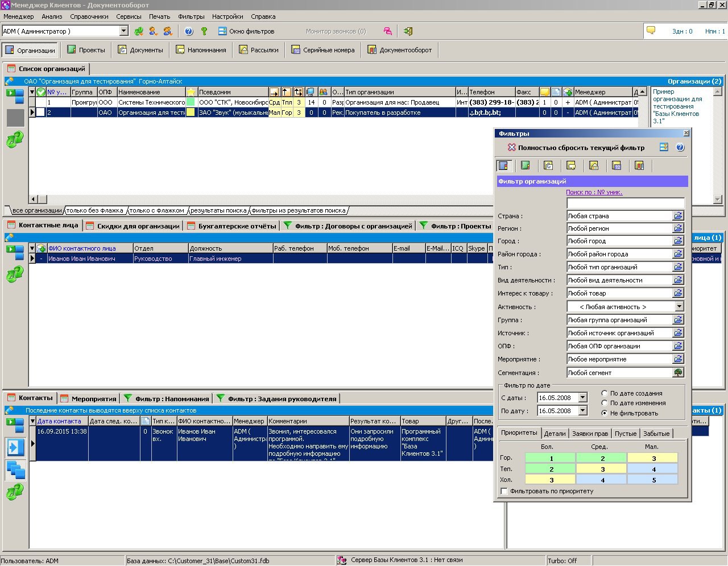Image resolution: width=728 pixels, height=566 pixels.
Task: Select the По дате изменения radio button
Action: [x=605, y=403]
